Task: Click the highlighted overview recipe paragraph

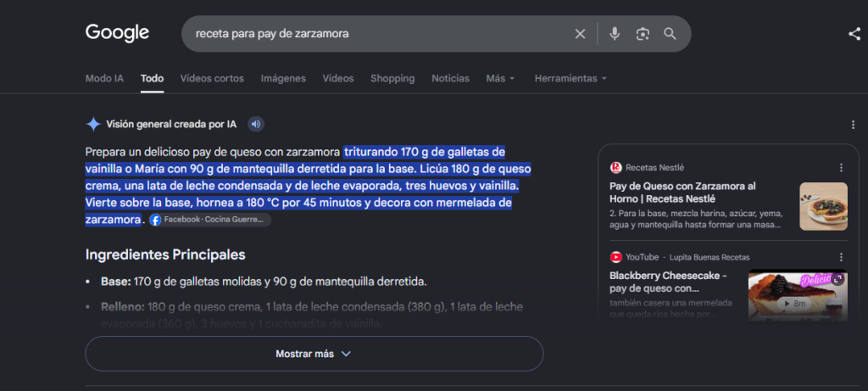Action: 309,186
